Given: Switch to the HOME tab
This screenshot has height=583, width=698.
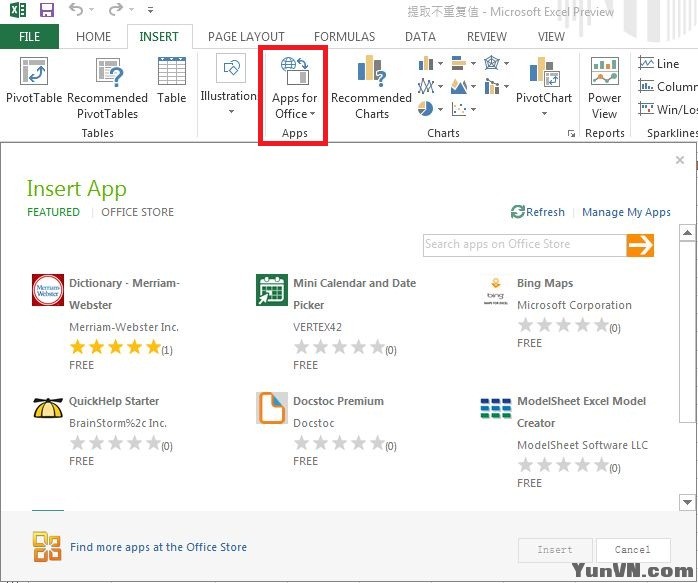Looking at the screenshot, I should [x=93, y=36].
